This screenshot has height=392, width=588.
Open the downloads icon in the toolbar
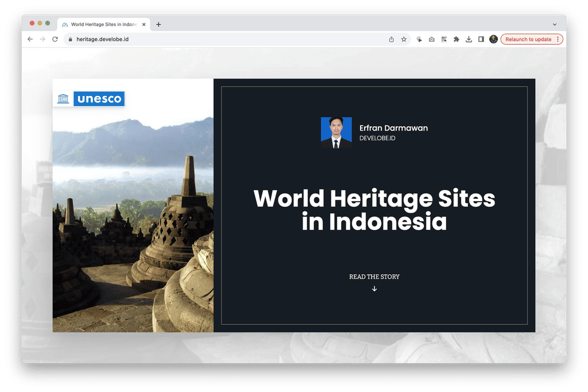pos(469,39)
